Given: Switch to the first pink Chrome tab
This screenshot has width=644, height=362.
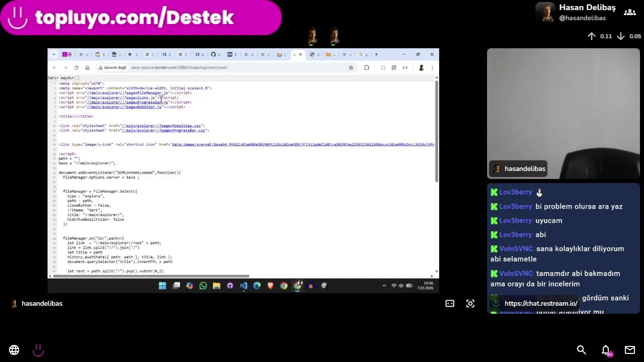Looking at the screenshot, I should coord(66,54).
